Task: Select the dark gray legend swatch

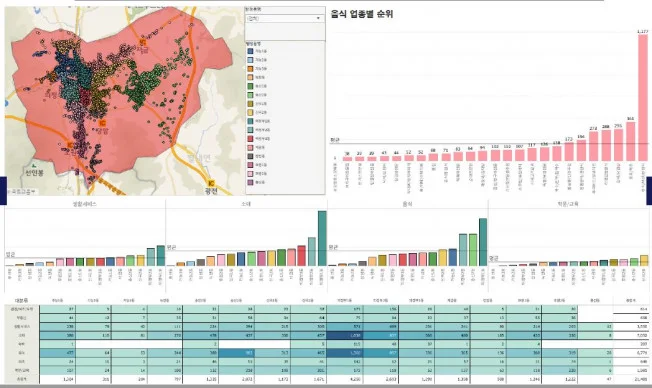Action: (250, 156)
